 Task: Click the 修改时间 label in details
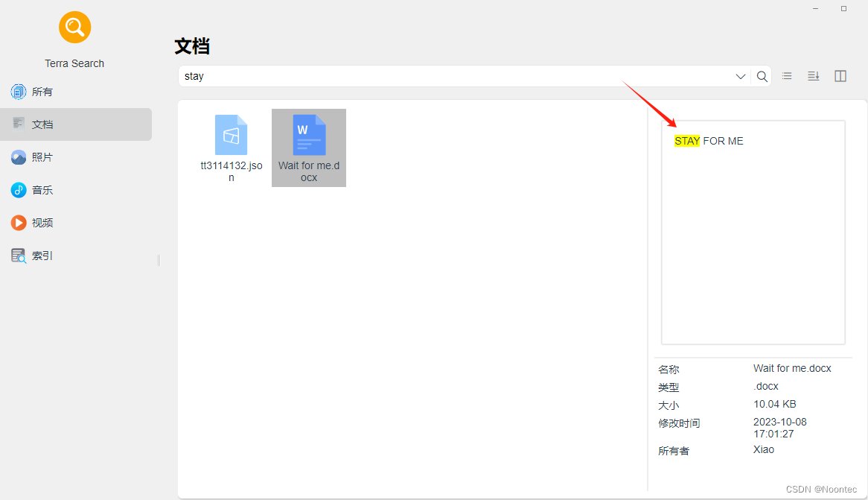(x=679, y=423)
